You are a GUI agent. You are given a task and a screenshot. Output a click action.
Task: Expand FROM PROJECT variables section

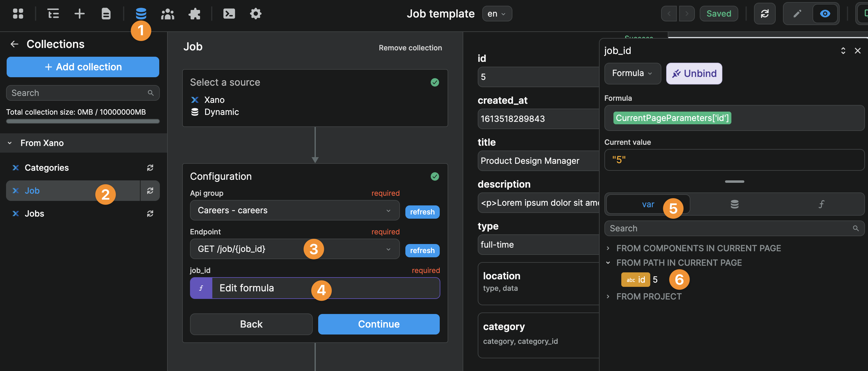click(x=648, y=296)
